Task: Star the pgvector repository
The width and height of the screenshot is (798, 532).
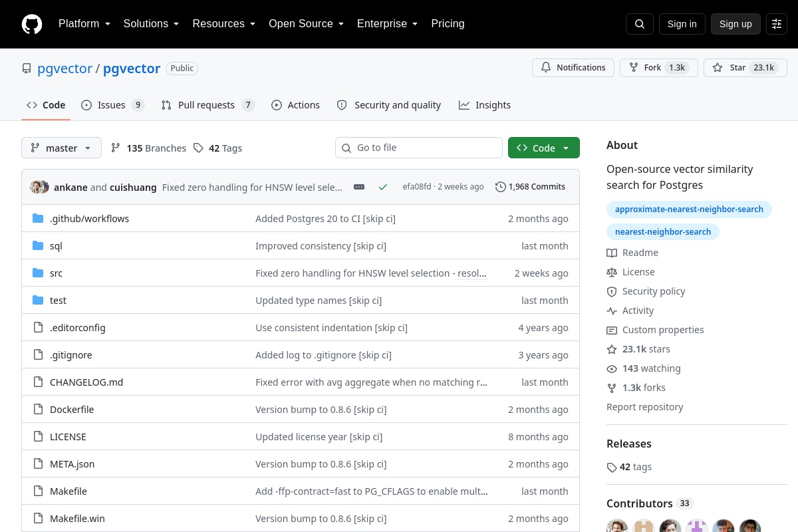Action: [x=745, y=68]
